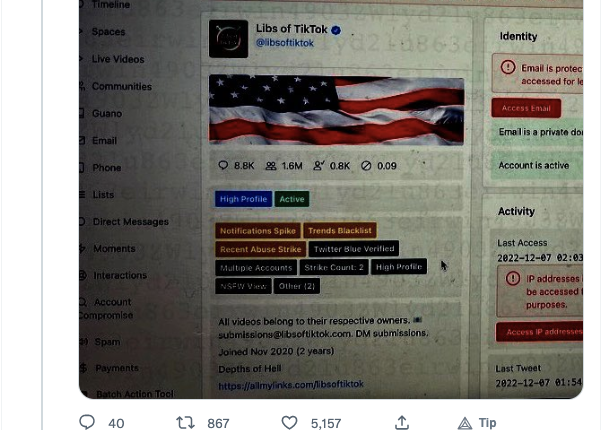This screenshot has height=430, width=602.
Task: Click the followers count people icon
Action: (271, 166)
